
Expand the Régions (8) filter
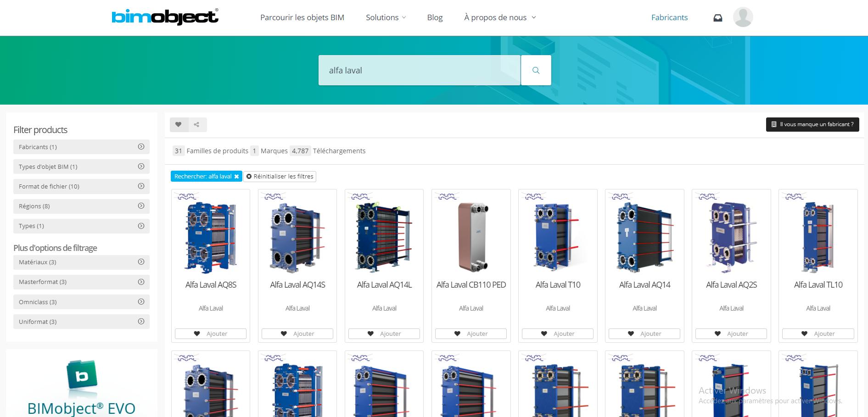[x=82, y=206]
